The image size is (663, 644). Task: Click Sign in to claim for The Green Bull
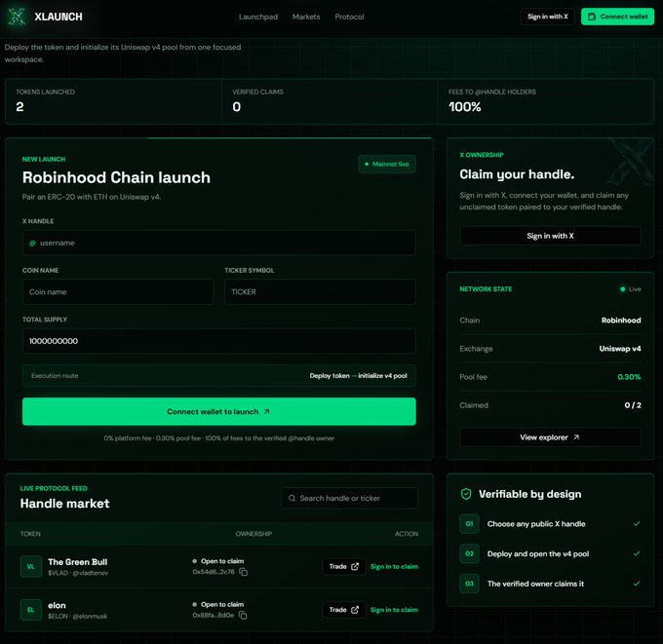tap(394, 566)
